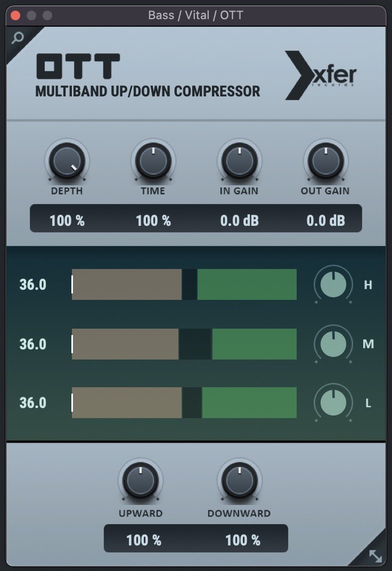392x571 pixels.
Task: Click the OUT GAIN knob
Action: pyautogui.click(x=326, y=161)
